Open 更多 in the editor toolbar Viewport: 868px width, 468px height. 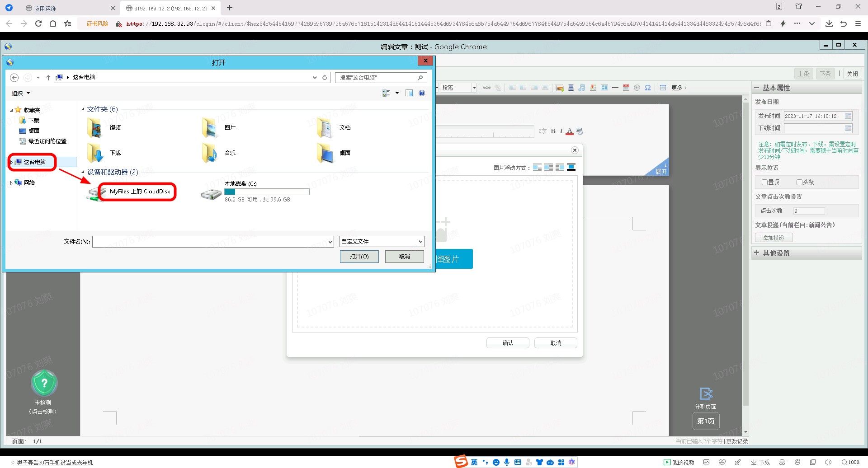click(679, 88)
